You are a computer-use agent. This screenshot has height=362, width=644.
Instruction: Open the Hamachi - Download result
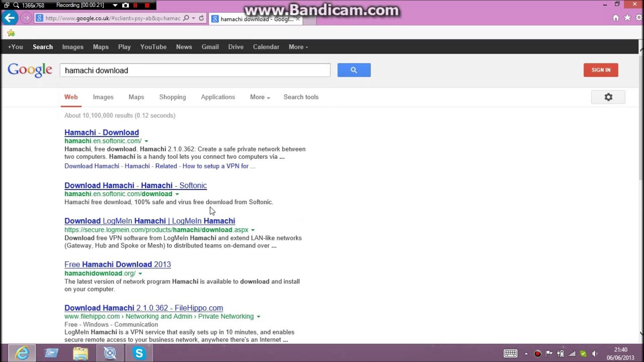tap(102, 132)
